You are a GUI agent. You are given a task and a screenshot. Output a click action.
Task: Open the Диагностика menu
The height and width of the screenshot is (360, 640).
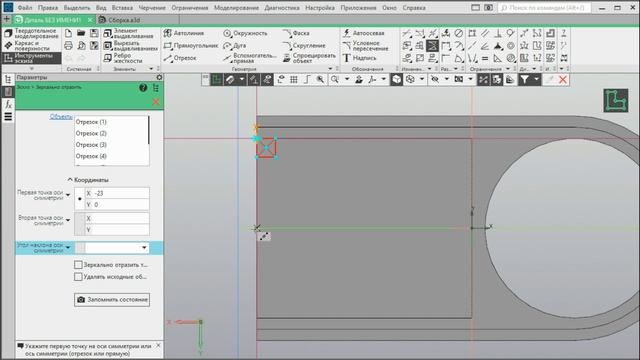[x=282, y=8]
